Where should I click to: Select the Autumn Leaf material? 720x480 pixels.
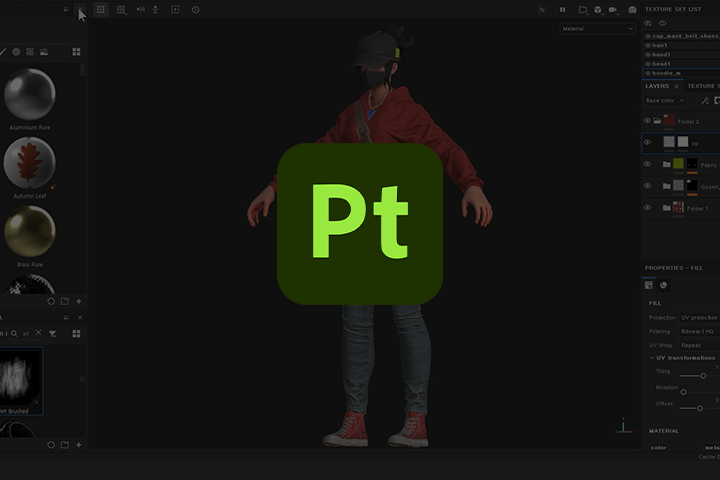click(x=30, y=163)
